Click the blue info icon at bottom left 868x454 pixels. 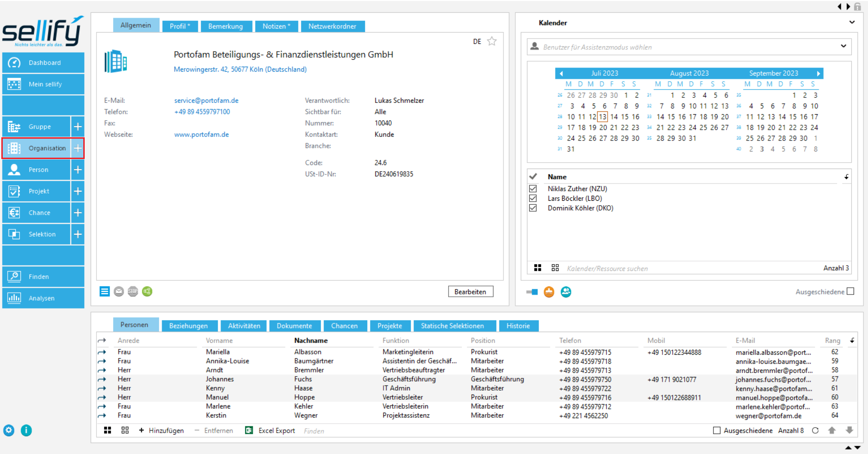click(26, 430)
